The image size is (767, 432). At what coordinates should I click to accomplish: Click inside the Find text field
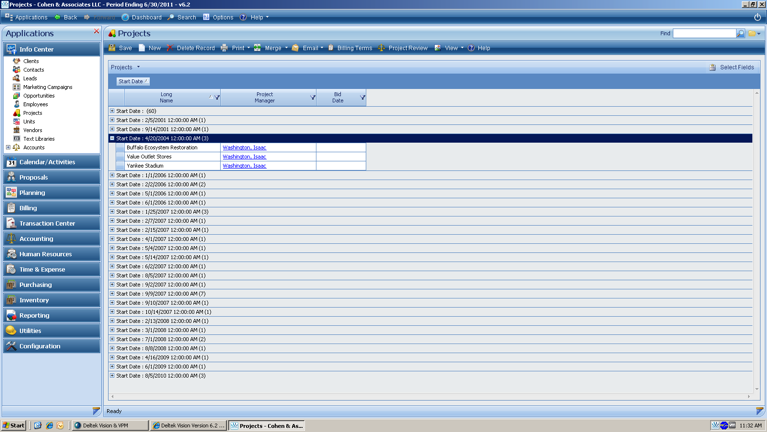704,33
